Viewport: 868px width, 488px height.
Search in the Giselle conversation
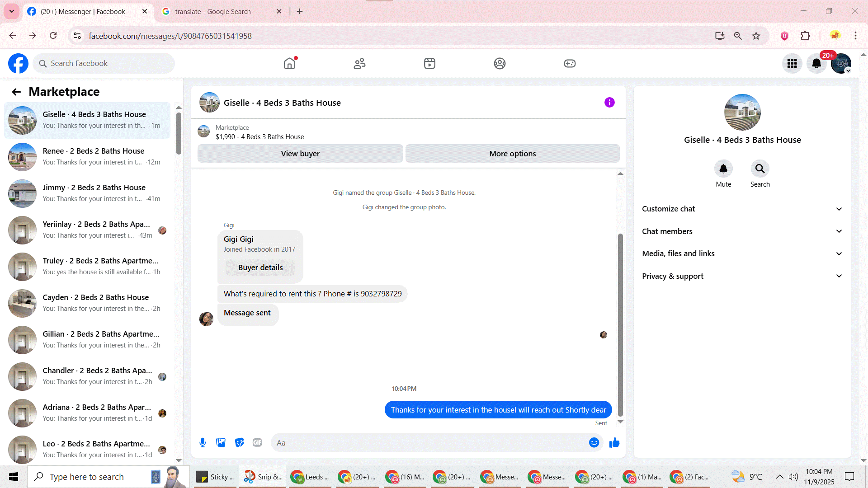(760, 169)
